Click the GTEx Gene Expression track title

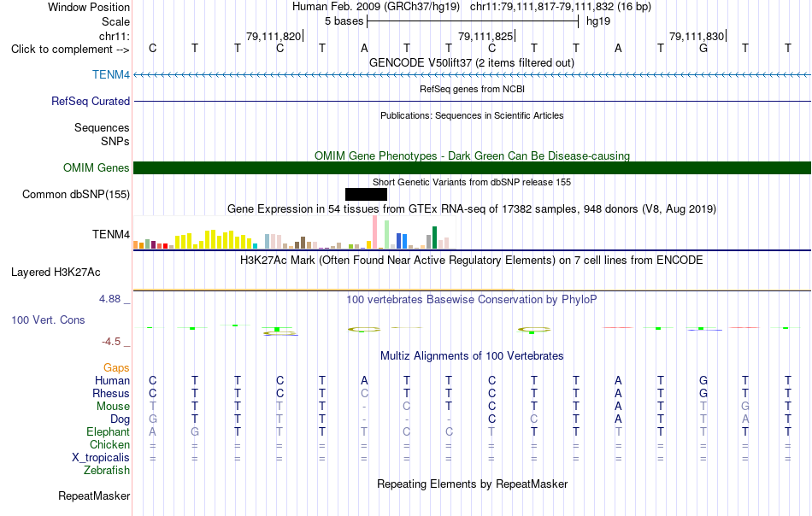click(472, 208)
